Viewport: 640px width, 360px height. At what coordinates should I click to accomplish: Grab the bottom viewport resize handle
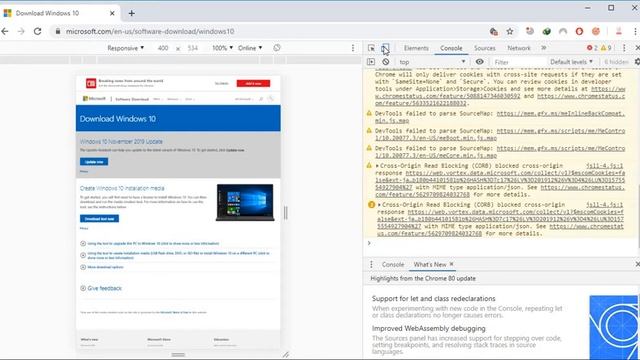coord(178,355)
